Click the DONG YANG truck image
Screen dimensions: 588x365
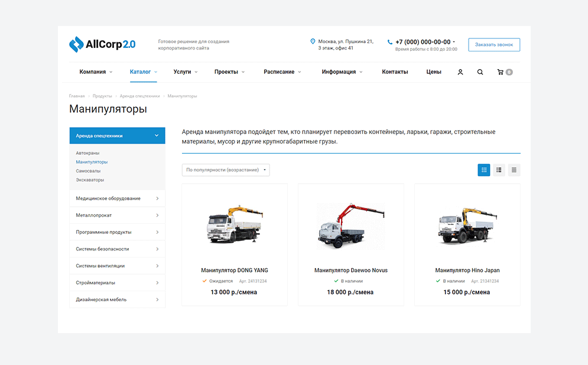[x=234, y=225]
